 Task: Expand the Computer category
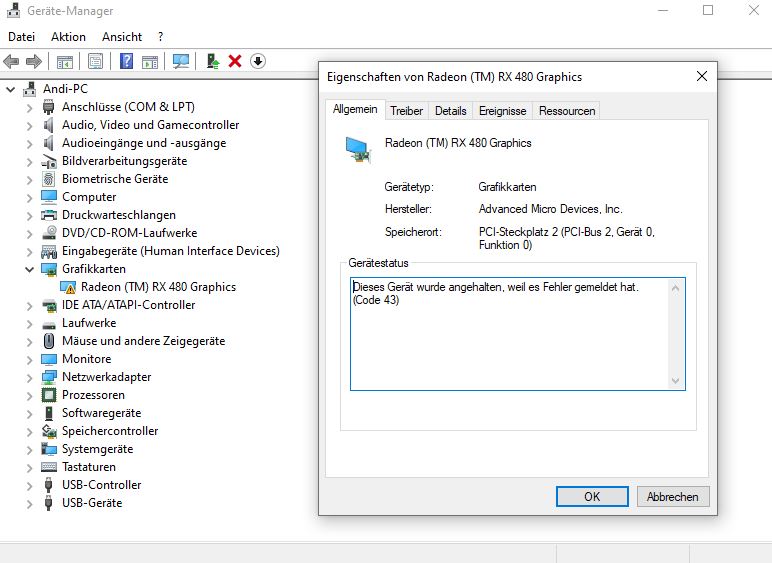coord(30,197)
